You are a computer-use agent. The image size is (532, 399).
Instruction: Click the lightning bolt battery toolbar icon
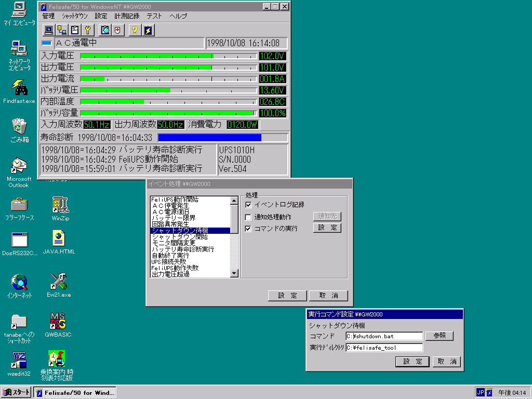click(148, 30)
